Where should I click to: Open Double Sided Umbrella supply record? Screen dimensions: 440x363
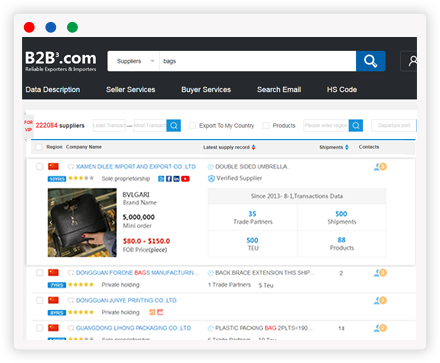tap(253, 167)
